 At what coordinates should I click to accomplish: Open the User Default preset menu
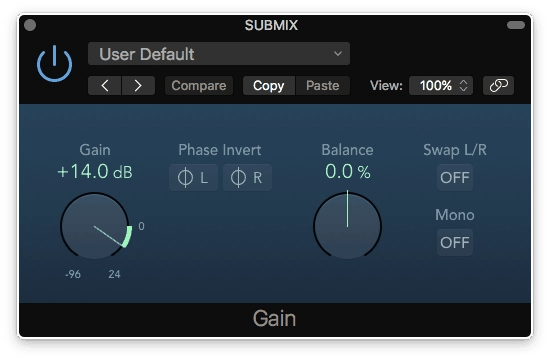219,54
